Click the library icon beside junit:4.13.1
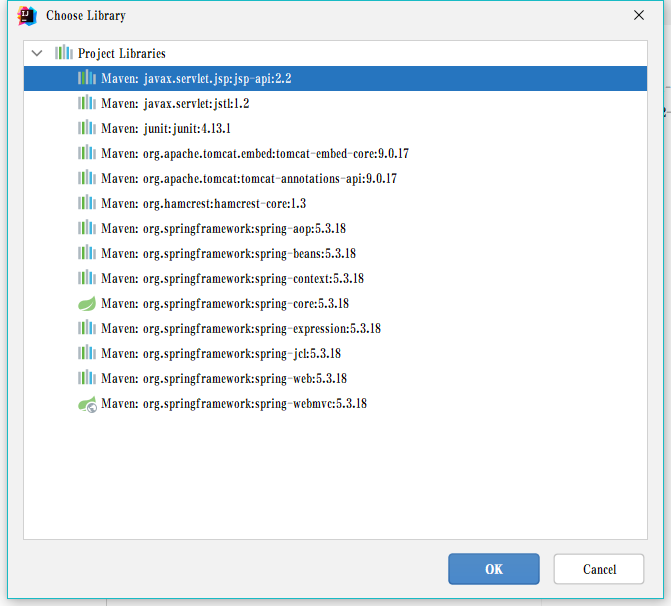The width and height of the screenshot is (671, 606). 87,128
